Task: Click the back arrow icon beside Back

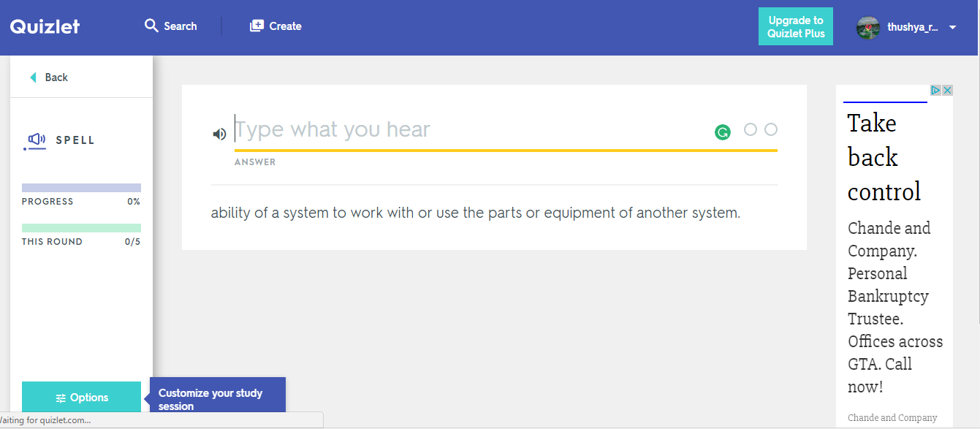Action: (31, 76)
